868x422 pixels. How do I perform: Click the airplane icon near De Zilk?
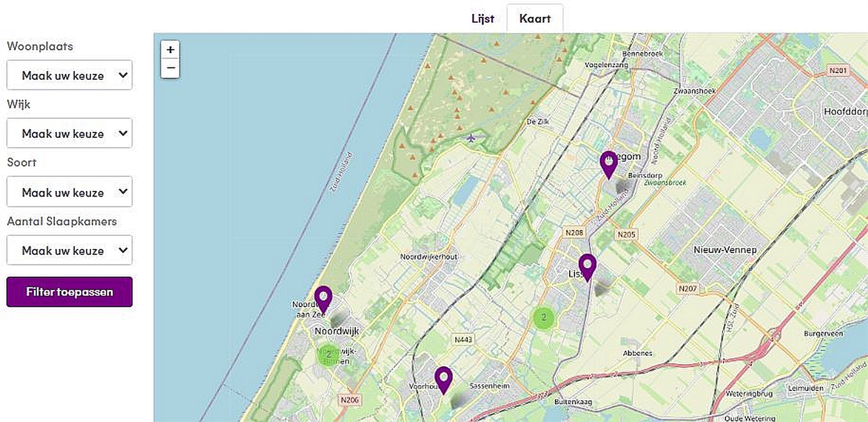coord(471,138)
